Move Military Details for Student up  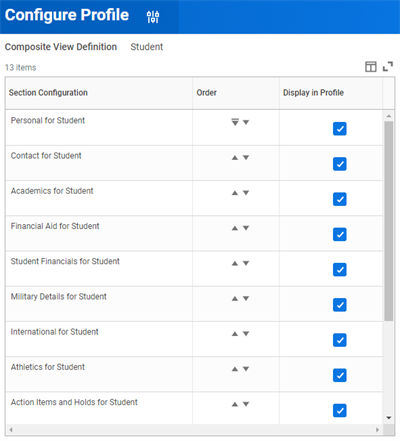point(235,299)
